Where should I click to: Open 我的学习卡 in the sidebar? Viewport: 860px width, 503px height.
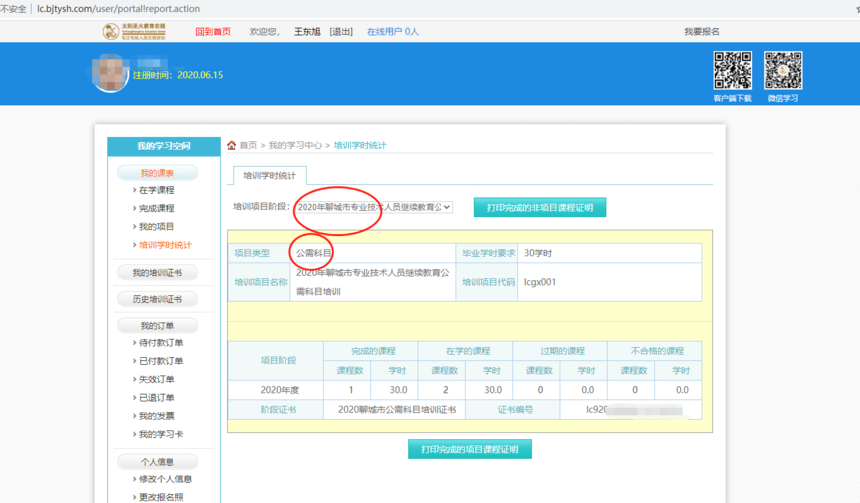(x=161, y=434)
